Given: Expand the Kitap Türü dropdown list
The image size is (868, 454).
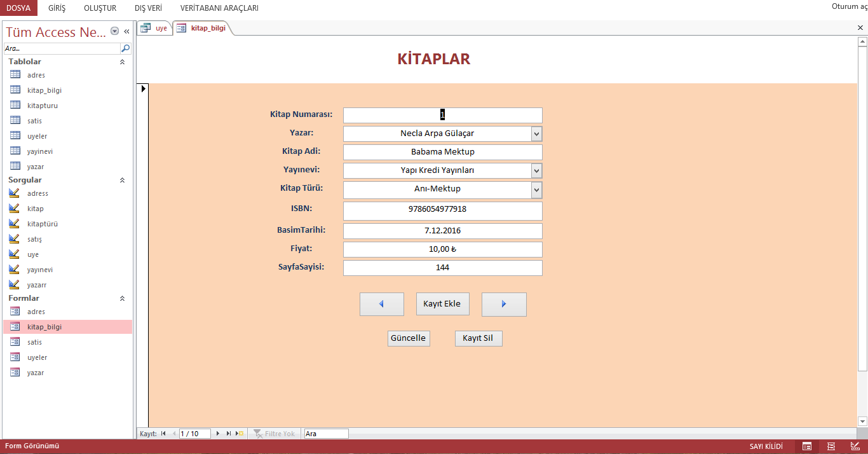Looking at the screenshot, I should tap(536, 189).
